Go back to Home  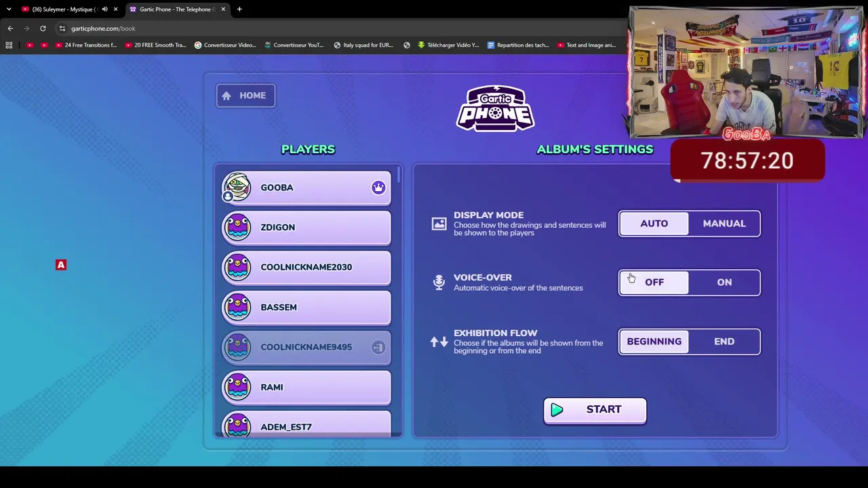pyautogui.click(x=245, y=96)
